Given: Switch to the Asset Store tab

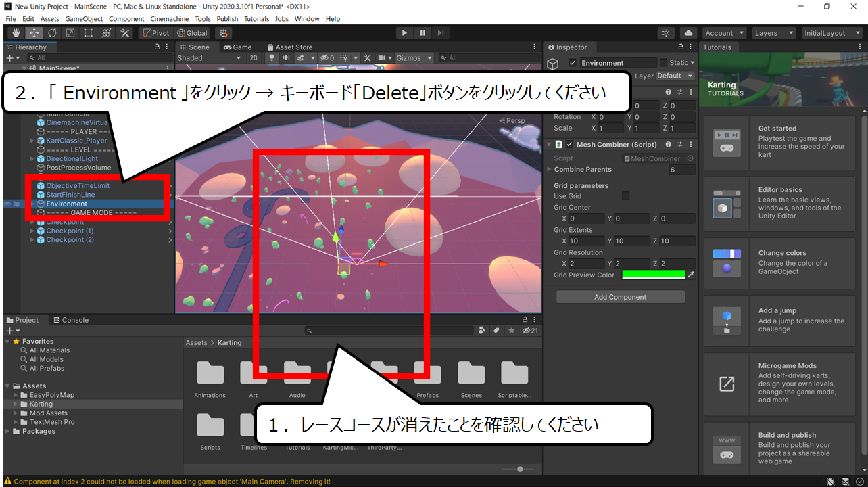Looking at the screenshot, I should 290,47.
